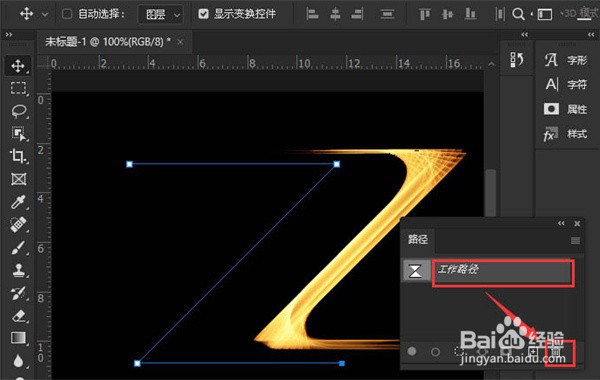Expand the toolbox with double-arrow
The image size is (600, 380).
[x=9, y=35]
